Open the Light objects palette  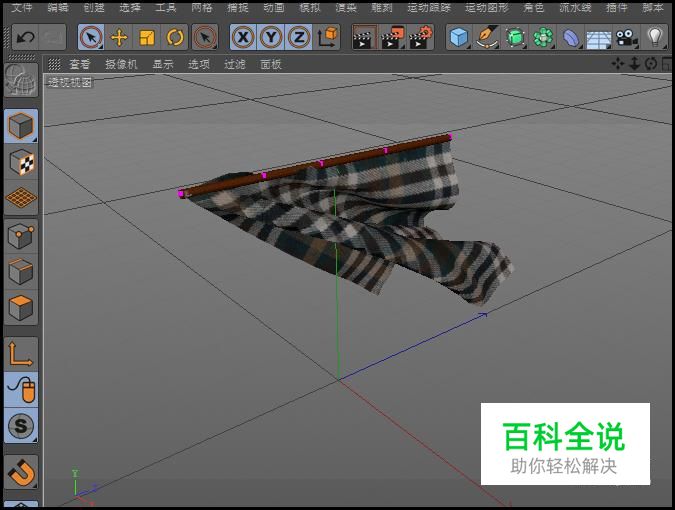pos(655,38)
